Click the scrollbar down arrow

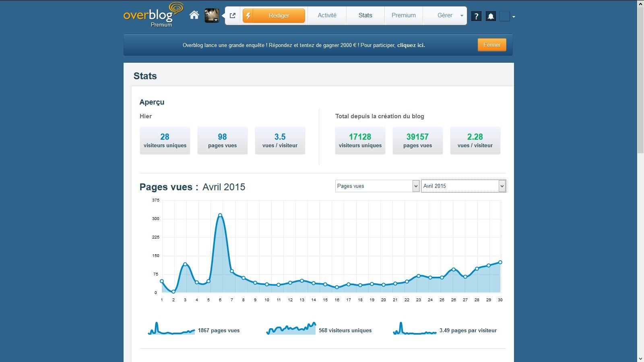640,358
